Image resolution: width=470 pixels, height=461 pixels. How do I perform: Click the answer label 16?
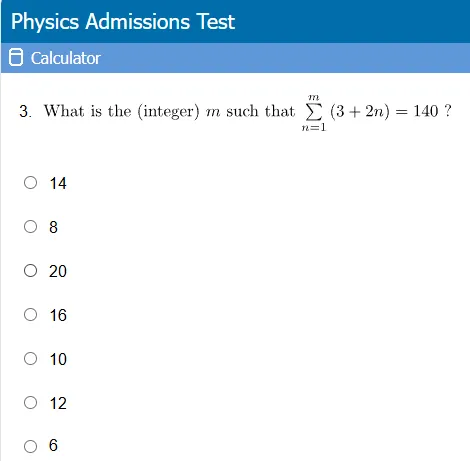58,315
